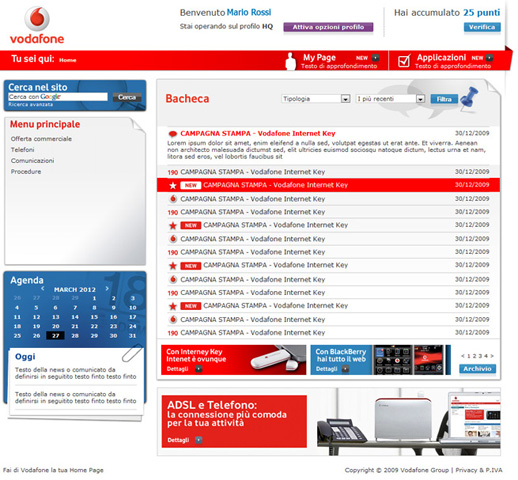Select March 27 in the Agenda calendar
The height and width of the screenshot is (480, 518).
(x=56, y=336)
